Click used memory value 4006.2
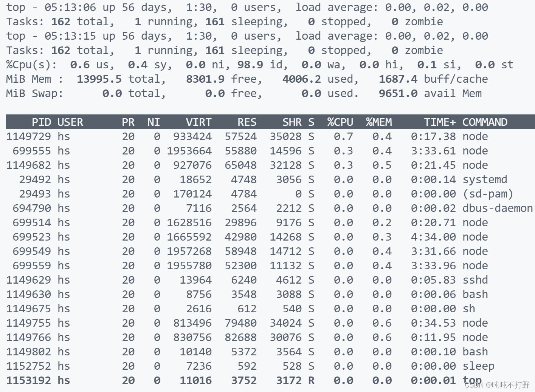This screenshot has width=535, height=392. pyautogui.click(x=301, y=79)
